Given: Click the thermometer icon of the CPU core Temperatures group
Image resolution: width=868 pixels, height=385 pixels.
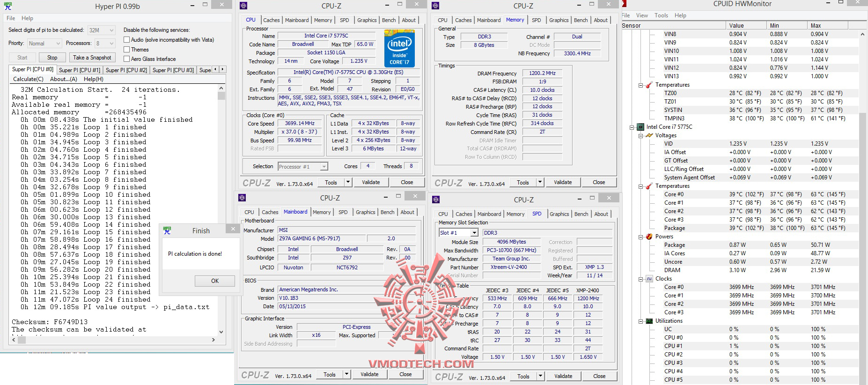Looking at the screenshot, I should click(649, 186).
